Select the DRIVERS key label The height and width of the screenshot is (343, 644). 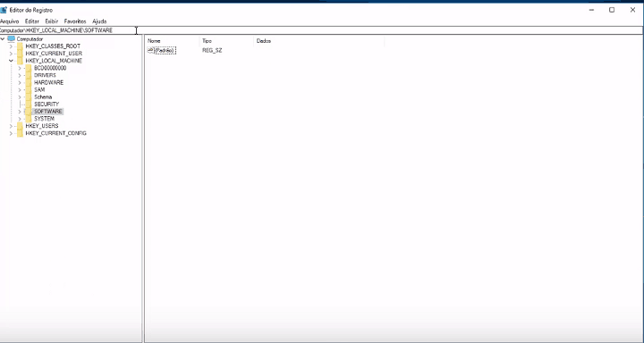45,76
